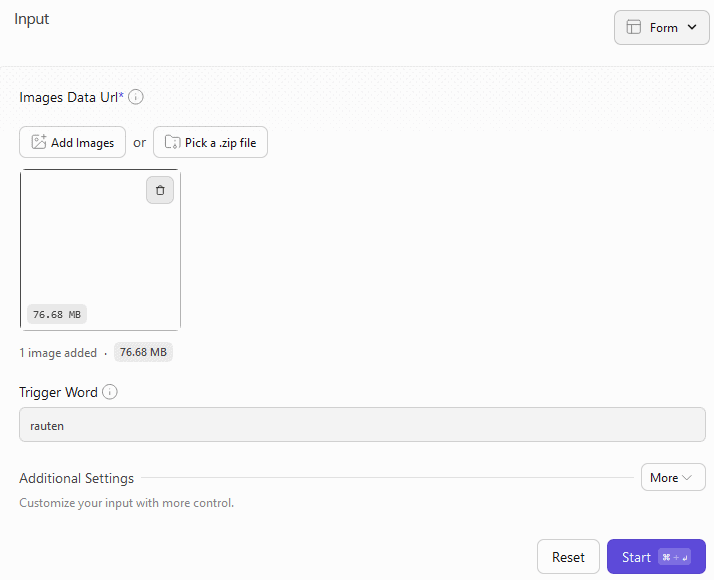The height and width of the screenshot is (580, 714).
Task: Click the 76.68 MB badge inside thumbnail
Action: tap(56, 314)
